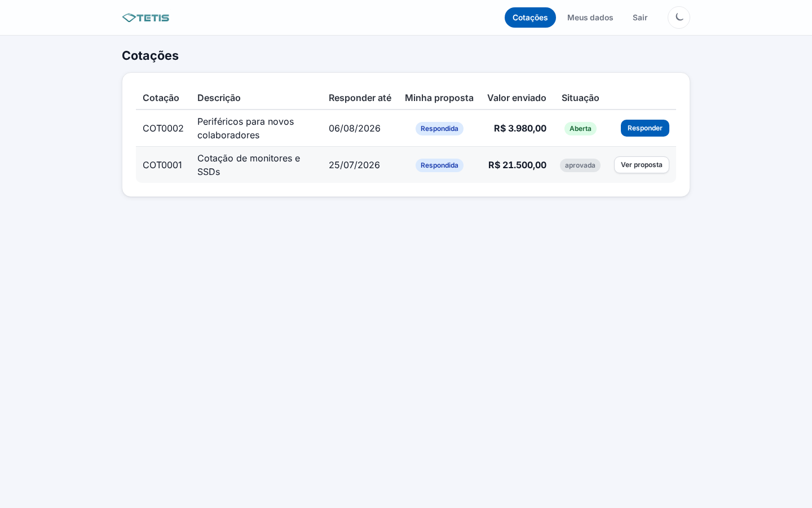Click the date 25/07/2026
This screenshot has width=812, height=508.
pyautogui.click(x=354, y=165)
